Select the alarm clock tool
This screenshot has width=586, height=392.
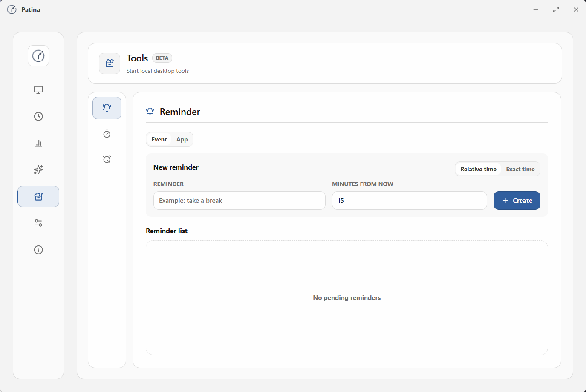point(107,159)
